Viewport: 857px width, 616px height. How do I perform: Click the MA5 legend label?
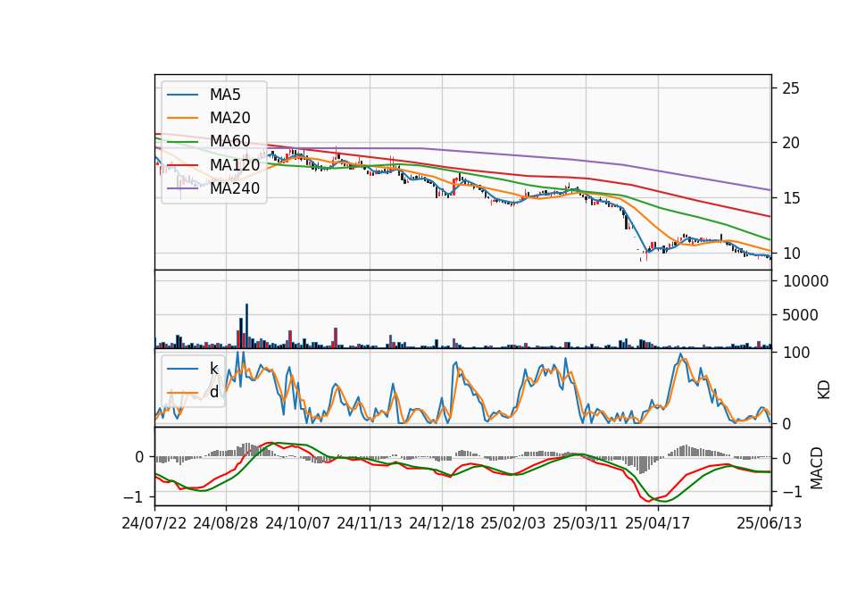(x=225, y=95)
